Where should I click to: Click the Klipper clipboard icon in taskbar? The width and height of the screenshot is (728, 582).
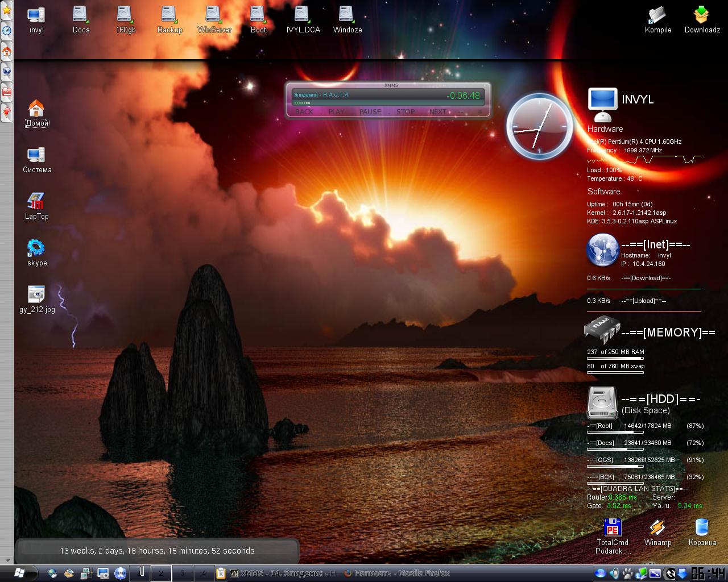pos(221,573)
